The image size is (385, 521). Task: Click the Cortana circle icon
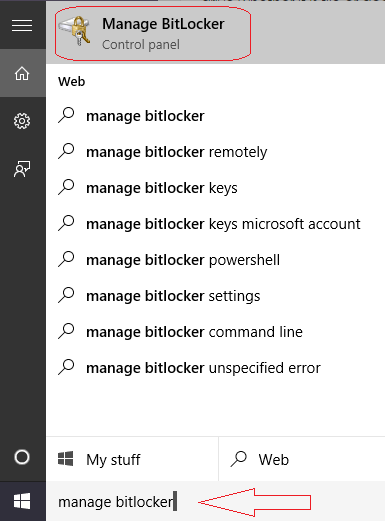[x=22, y=457]
